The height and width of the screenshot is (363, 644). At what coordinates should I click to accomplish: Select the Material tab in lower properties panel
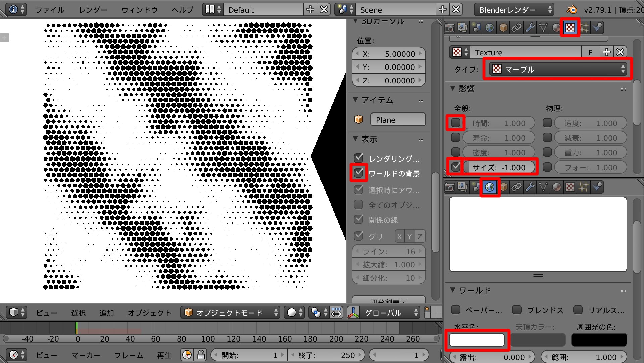click(557, 187)
